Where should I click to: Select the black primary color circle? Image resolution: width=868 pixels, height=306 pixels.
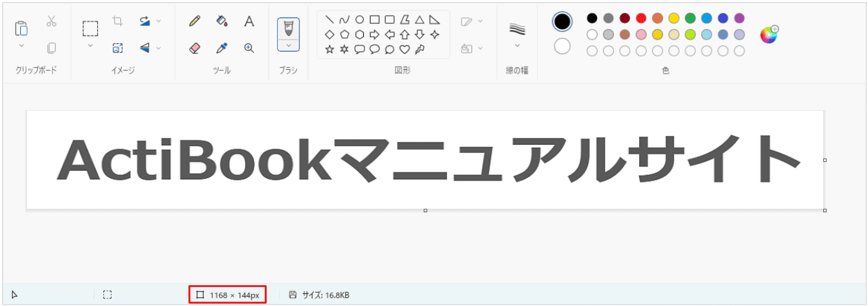coord(562,21)
